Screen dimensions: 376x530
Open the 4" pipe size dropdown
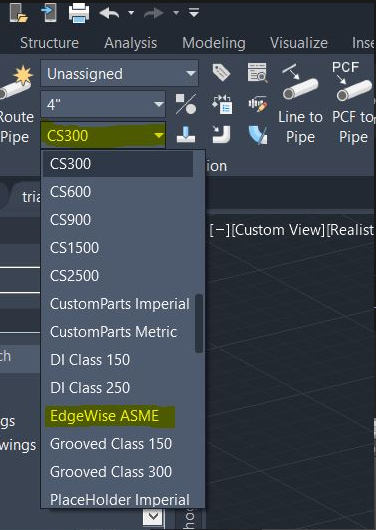(x=103, y=104)
